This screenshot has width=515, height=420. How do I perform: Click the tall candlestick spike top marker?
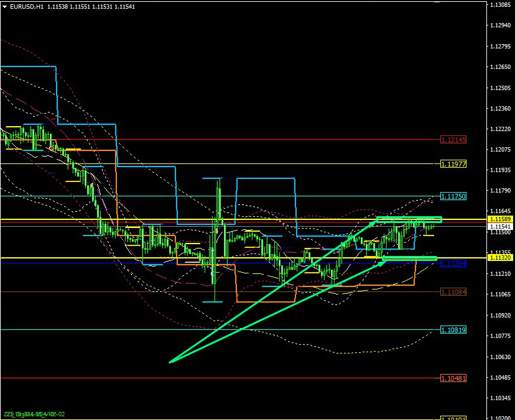click(218, 178)
